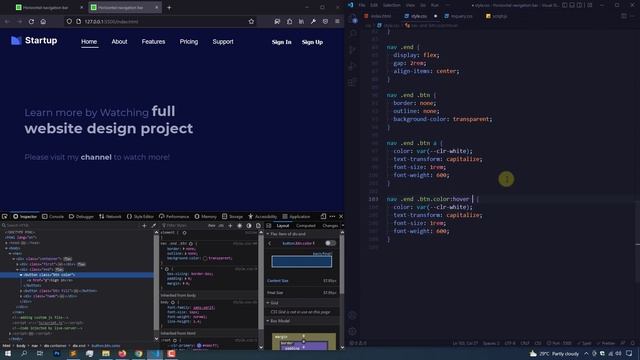The image size is (640, 360).
Task: Add new node with Inspector plus icon
Action: coord(144,225)
